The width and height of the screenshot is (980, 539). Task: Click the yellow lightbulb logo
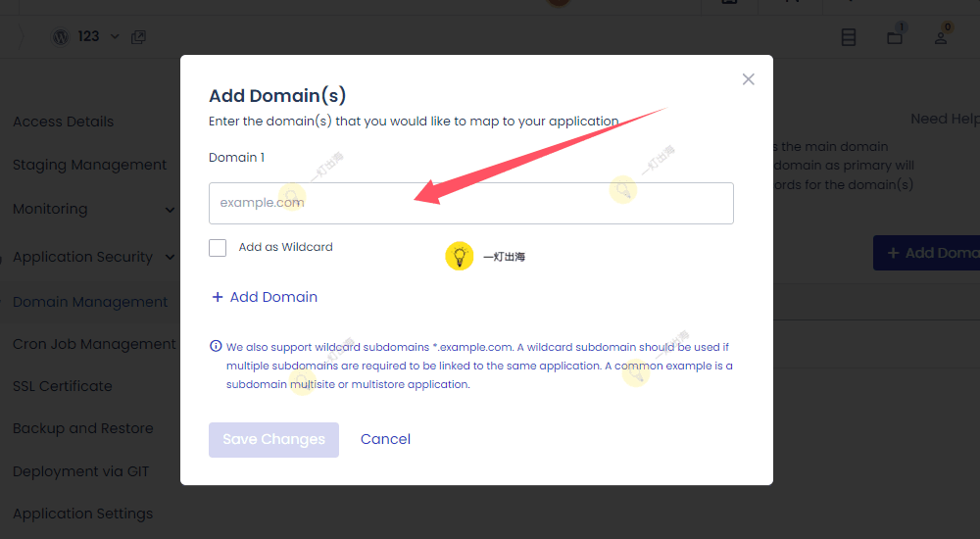click(459, 257)
